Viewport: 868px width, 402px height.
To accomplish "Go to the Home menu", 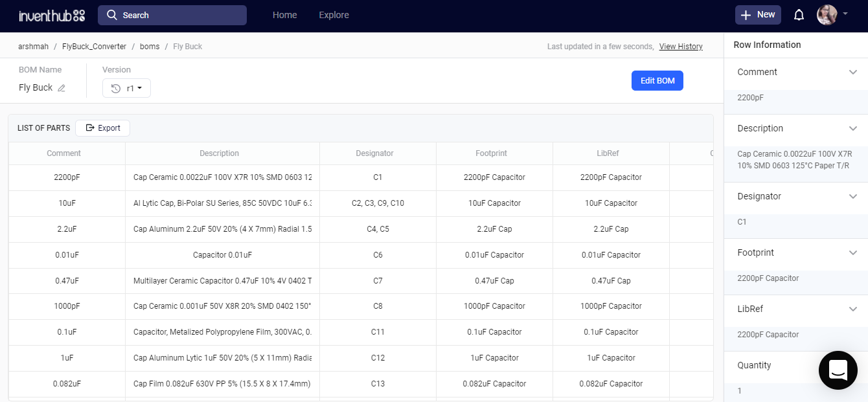I will coord(285,15).
